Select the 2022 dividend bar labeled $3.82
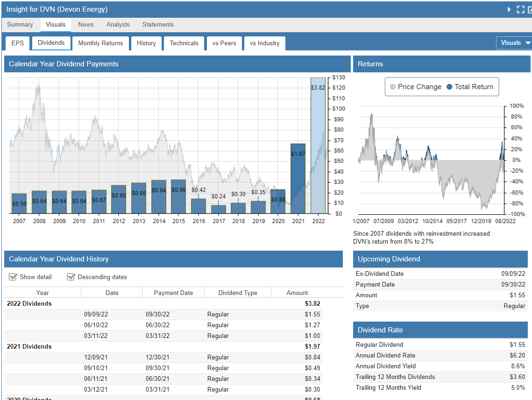532x400 pixels. tap(318, 146)
